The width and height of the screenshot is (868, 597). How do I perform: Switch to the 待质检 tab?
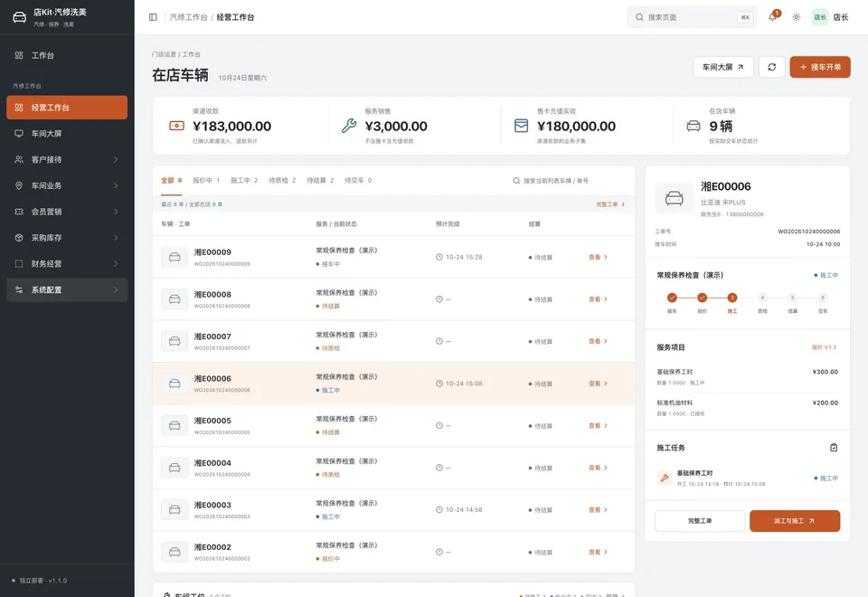[x=282, y=181]
